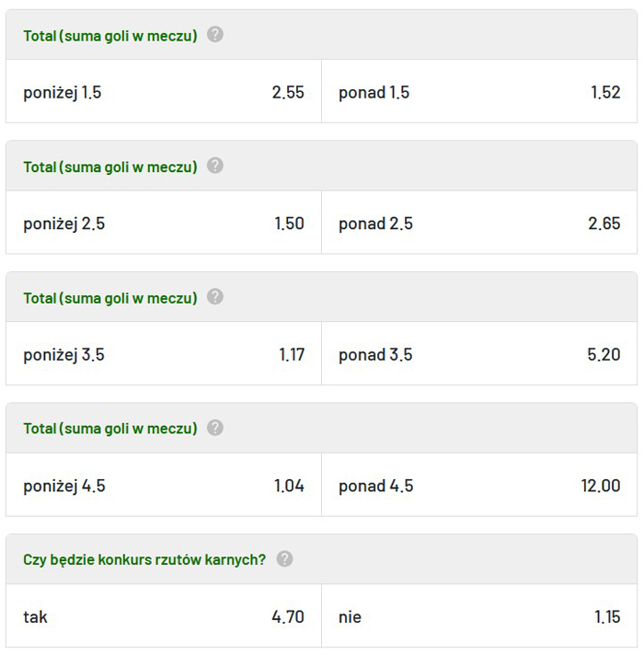The width and height of the screenshot is (644, 654).
Task: Toggle the Total header title above poniżej 3.5
Action: pyautogui.click(x=110, y=298)
